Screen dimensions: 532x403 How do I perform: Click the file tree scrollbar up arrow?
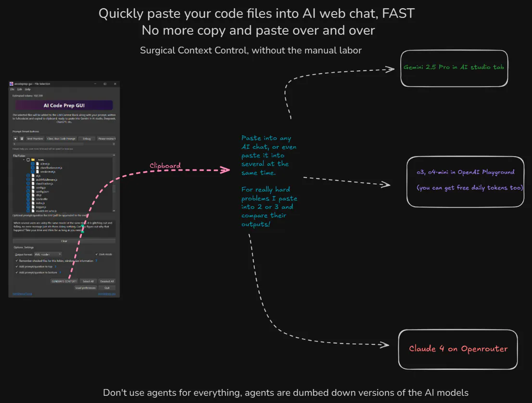(x=114, y=155)
